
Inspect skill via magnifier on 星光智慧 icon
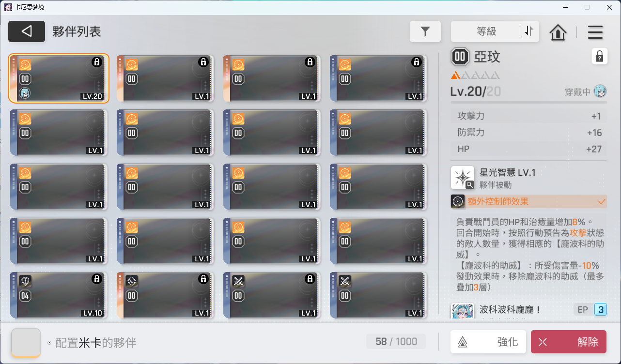point(470,184)
